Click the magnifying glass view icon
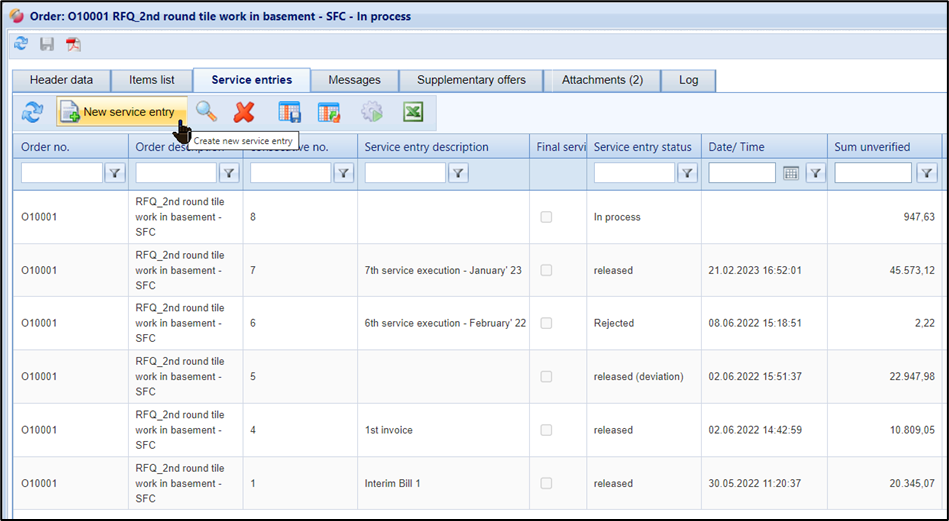This screenshot has width=949, height=521. (x=206, y=112)
